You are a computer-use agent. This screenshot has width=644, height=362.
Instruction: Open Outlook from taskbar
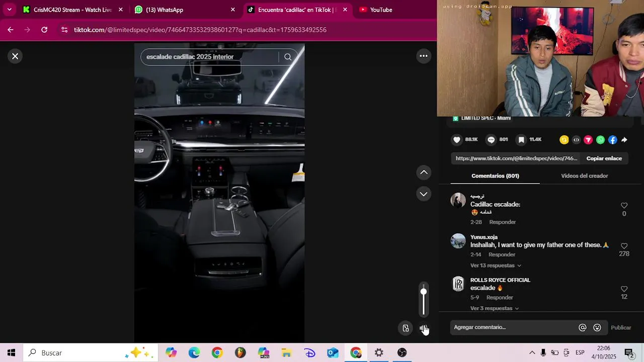click(x=333, y=353)
